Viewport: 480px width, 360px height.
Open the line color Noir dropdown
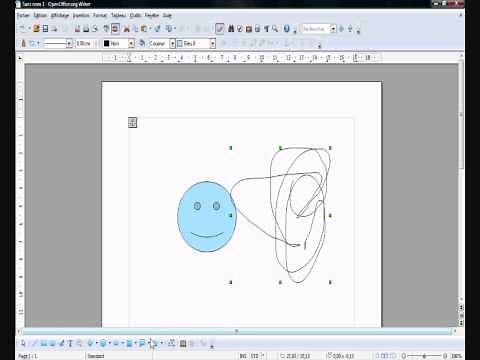[131, 44]
